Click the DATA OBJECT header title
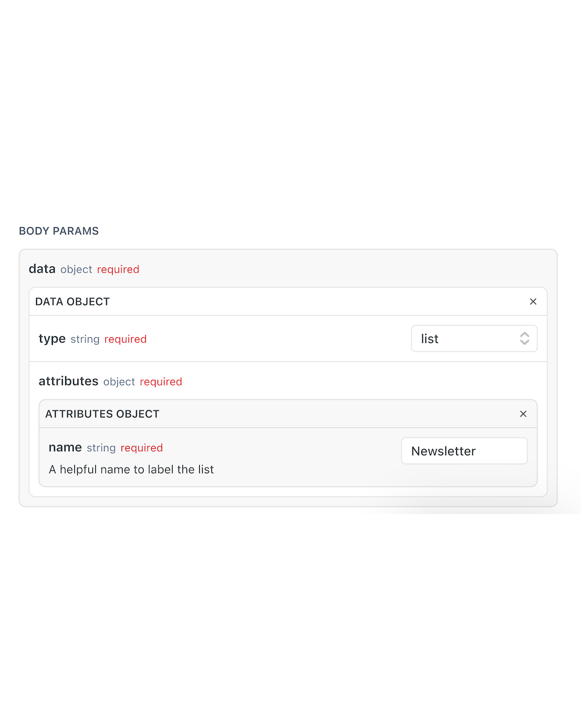This screenshot has height=728, width=581. click(x=72, y=301)
